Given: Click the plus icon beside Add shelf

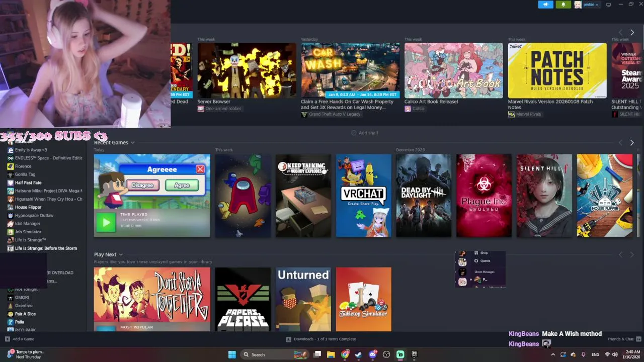Looking at the screenshot, I should [353, 133].
